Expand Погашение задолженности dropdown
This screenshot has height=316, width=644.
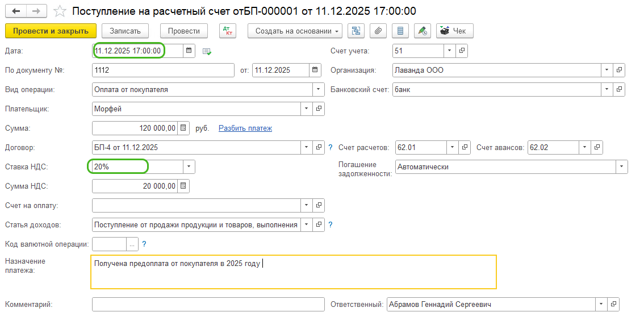[621, 167]
